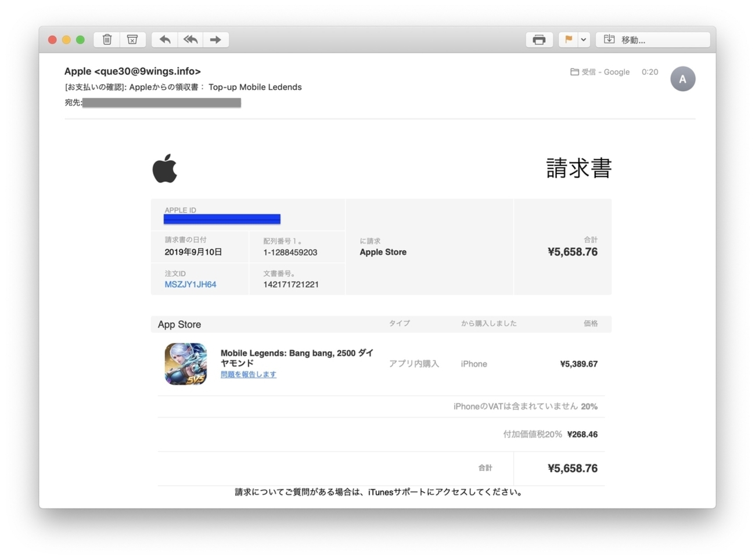
Task: Click the 受信 - Google mailbox label
Action: click(x=600, y=72)
